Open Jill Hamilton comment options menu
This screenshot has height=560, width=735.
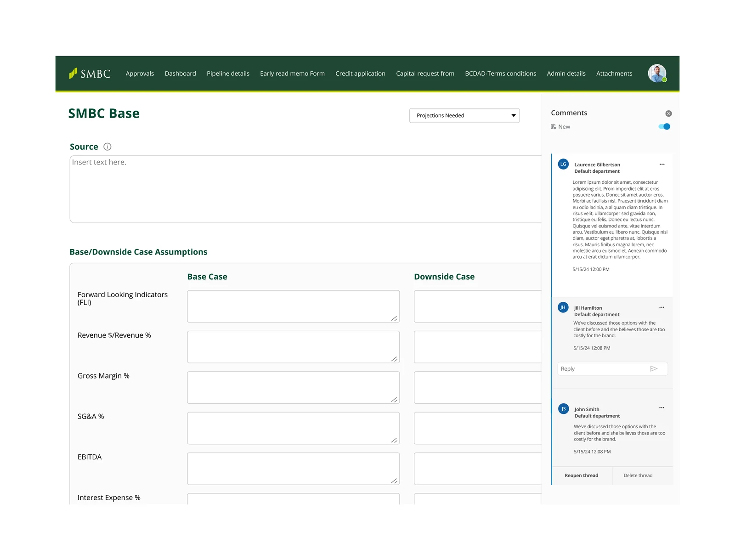pyautogui.click(x=662, y=307)
